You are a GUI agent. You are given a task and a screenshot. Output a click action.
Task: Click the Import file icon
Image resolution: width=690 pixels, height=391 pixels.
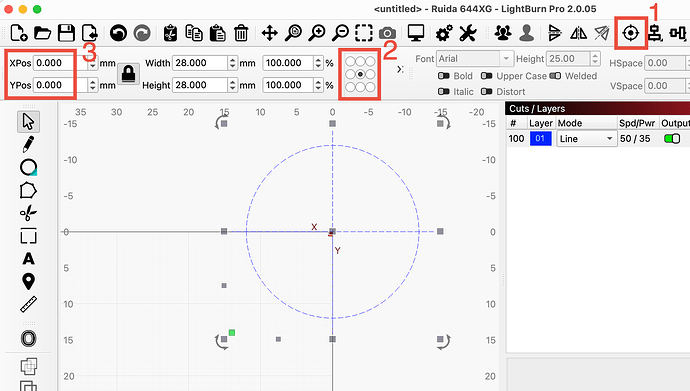[90, 33]
